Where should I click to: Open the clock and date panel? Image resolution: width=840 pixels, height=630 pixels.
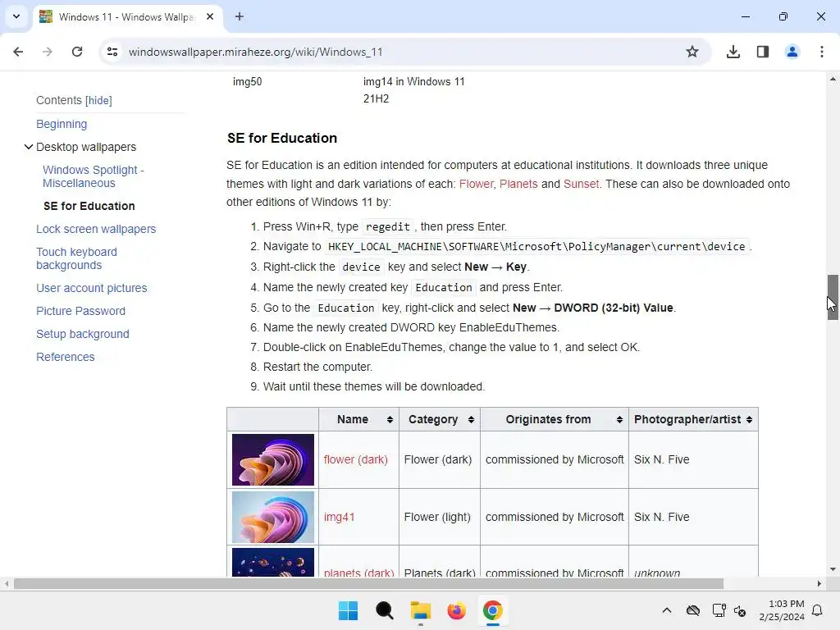782,610
